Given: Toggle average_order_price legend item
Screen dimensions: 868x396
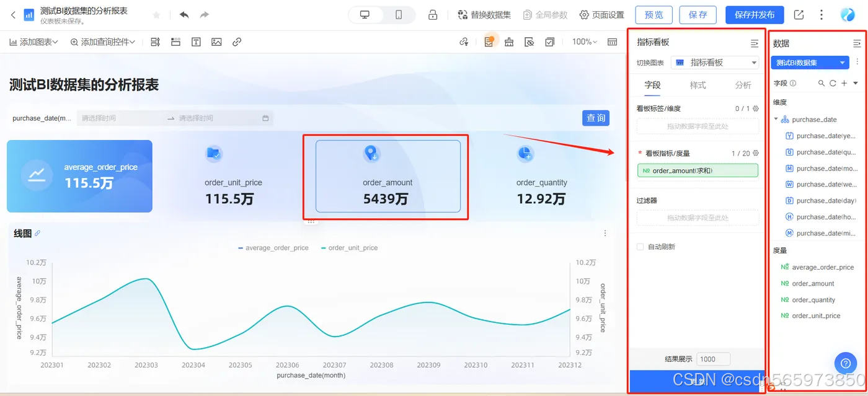Looking at the screenshot, I should (x=273, y=248).
